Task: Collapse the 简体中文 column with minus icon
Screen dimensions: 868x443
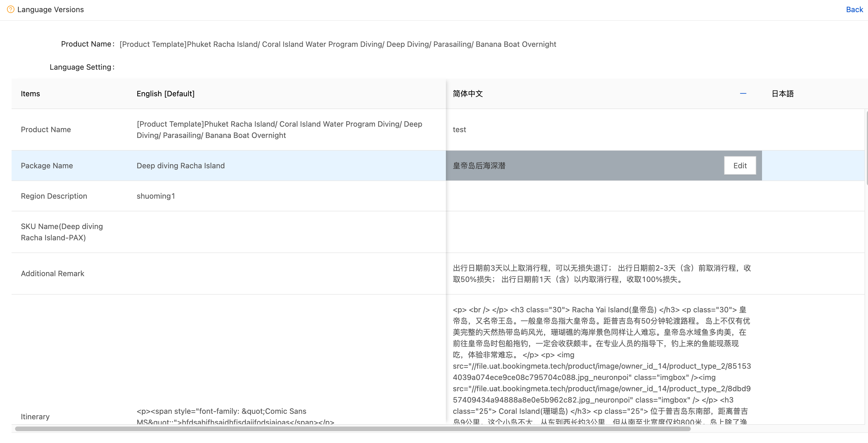Action: (743, 94)
